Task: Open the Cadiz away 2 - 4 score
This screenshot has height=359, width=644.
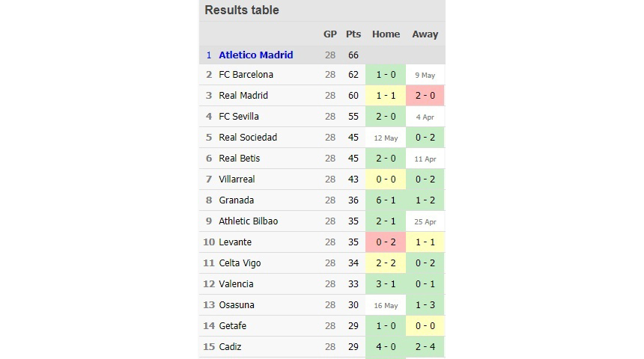Action: click(x=425, y=347)
